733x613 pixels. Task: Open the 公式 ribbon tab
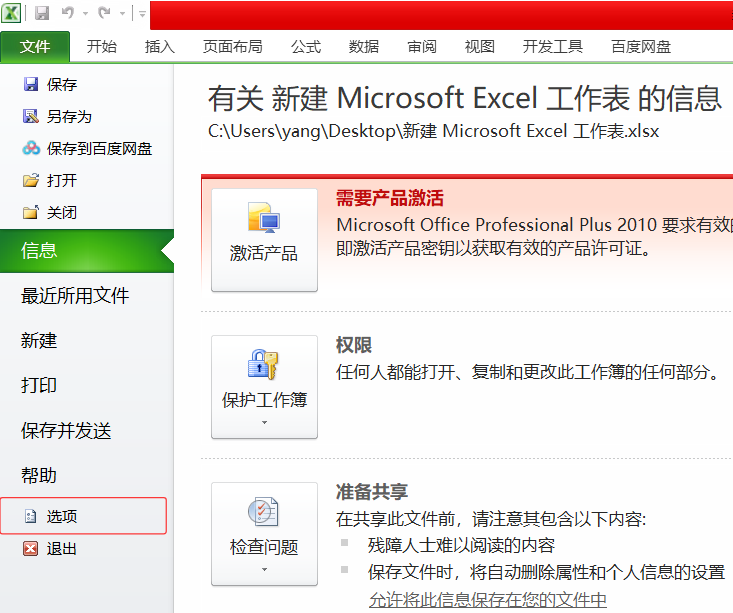coord(306,46)
